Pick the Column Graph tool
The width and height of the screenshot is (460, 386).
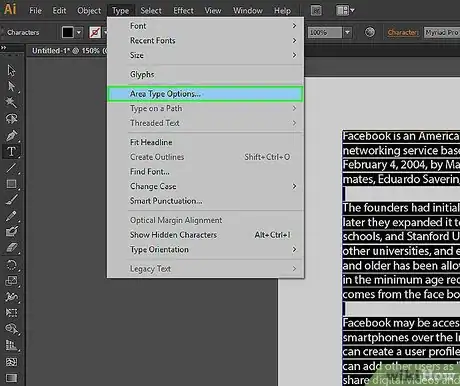tap(11, 345)
